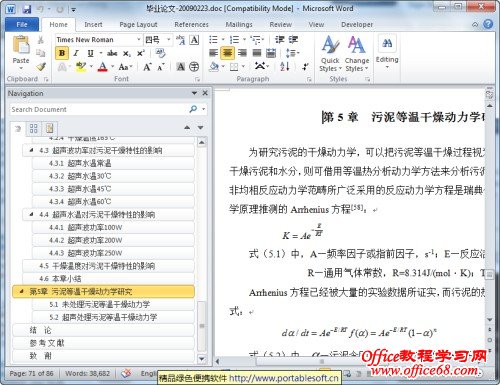Screen dimensions: 500x385
Task: Open the font color dropdown arrow
Action: (113, 67)
